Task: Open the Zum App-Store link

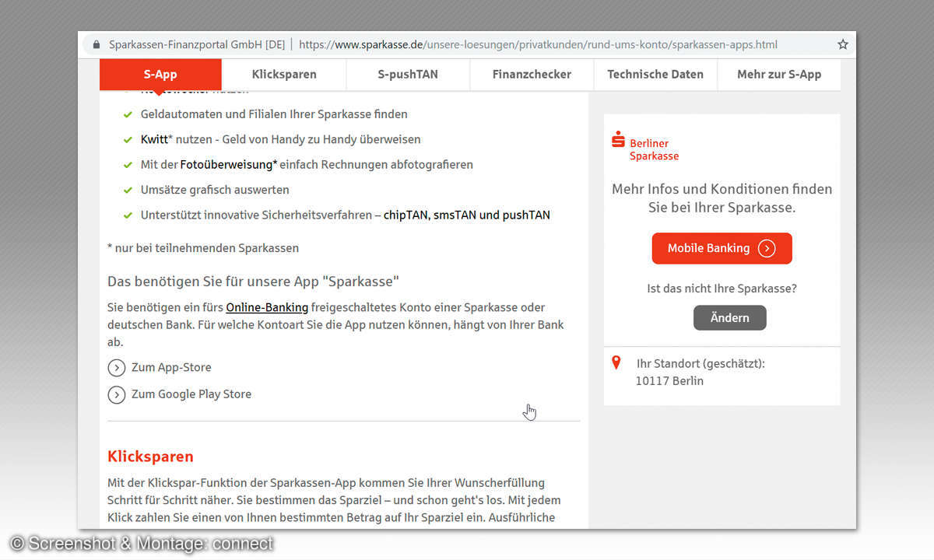Action: pyautogui.click(x=171, y=368)
